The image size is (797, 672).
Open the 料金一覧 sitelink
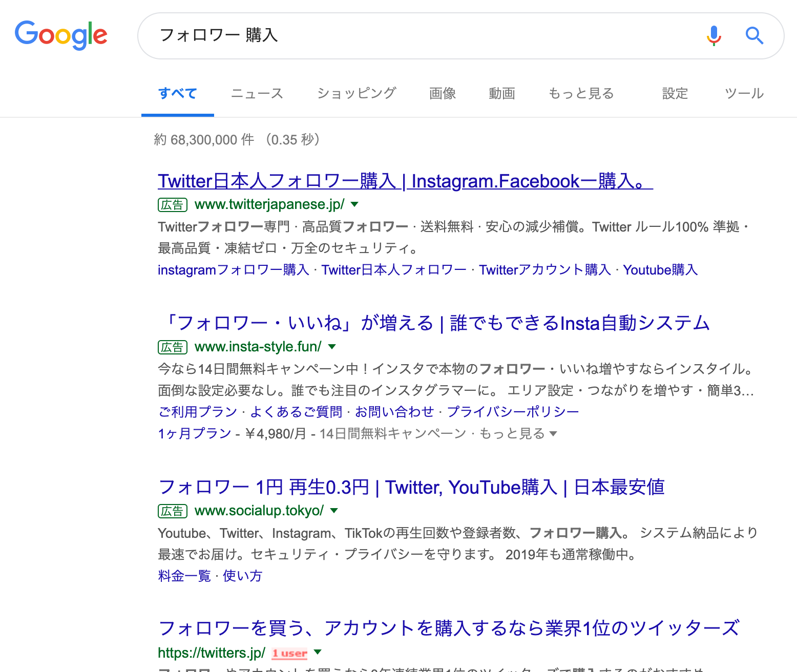click(x=184, y=576)
